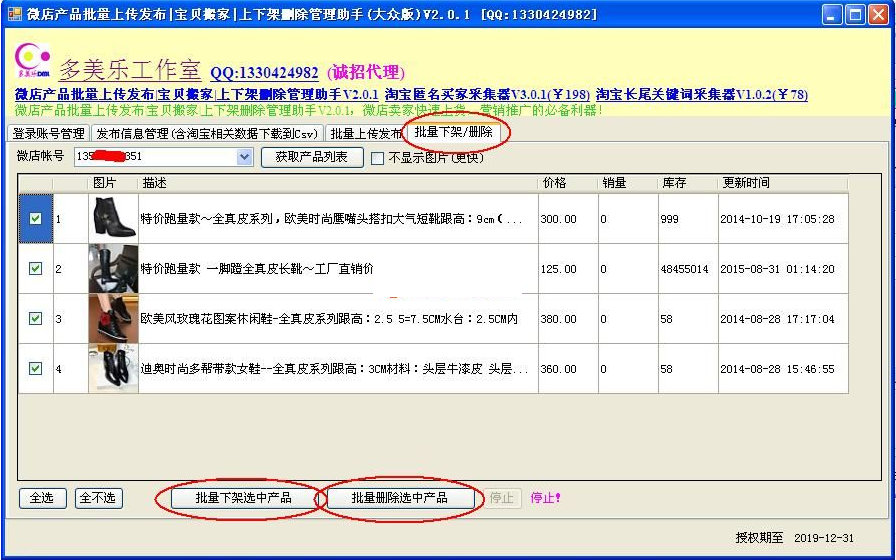
Task: Open QQ:1330424982 contact link
Action: click(x=264, y=73)
